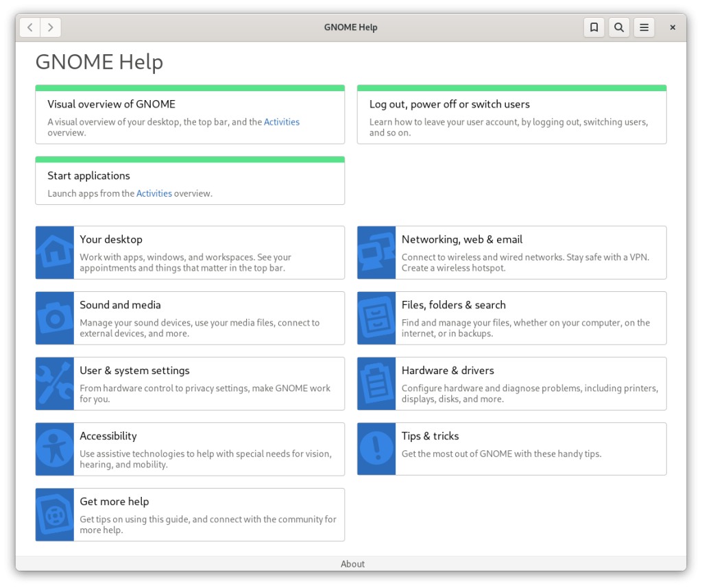Open Log out, power off or switch users
Viewport: 702px width, 588px height.
(x=450, y=104)
